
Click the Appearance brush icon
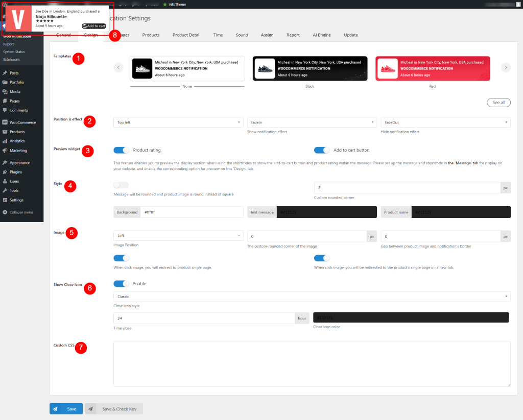(x=5, y=163)
